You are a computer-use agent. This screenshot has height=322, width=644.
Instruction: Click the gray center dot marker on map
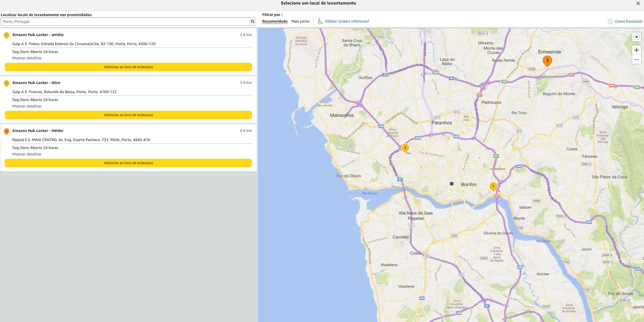[451, 184]
